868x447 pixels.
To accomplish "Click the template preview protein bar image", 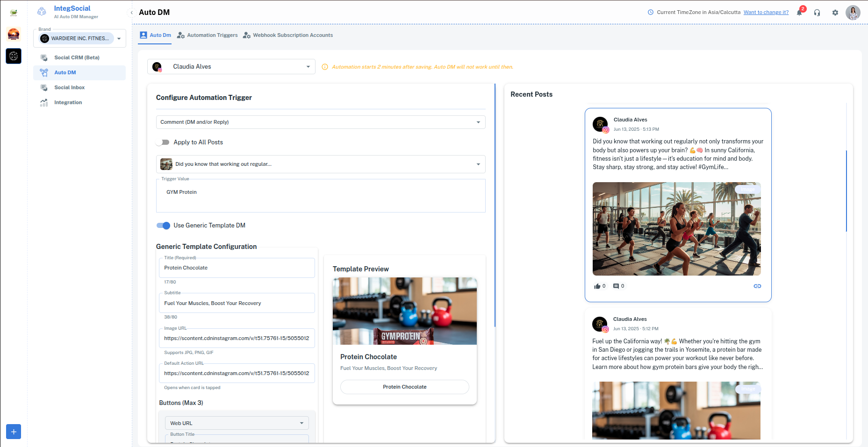I will coord(405,311).
